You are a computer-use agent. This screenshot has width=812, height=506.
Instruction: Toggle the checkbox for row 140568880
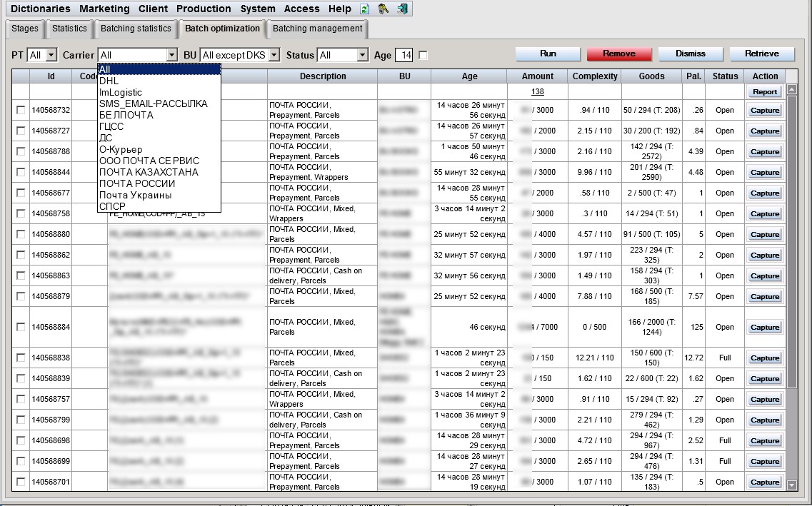pyautogui.click(x=21, y=234)
